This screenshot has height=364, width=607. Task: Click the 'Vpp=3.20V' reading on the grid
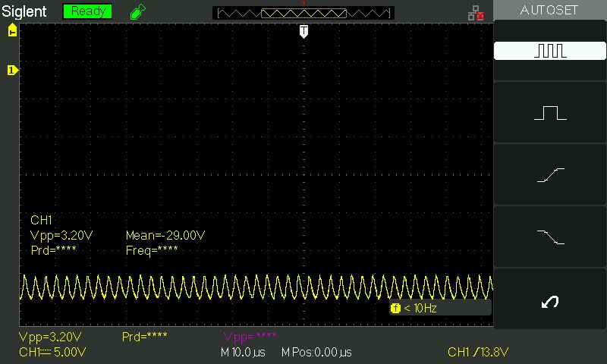tap(61, 236)
